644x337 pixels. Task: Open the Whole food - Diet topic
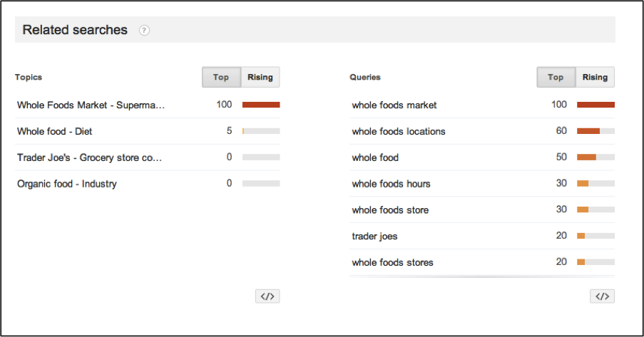click(55, 131)
